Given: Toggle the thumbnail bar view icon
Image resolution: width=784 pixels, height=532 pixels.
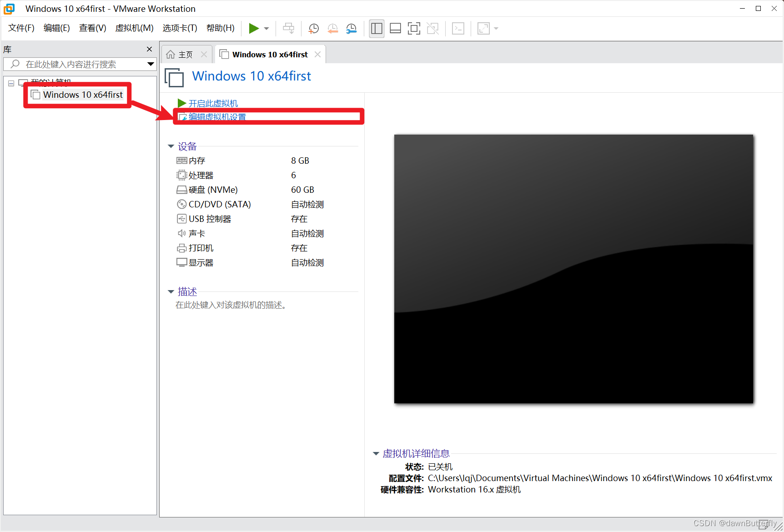Looking at the screenshot, I should [395, 29].
